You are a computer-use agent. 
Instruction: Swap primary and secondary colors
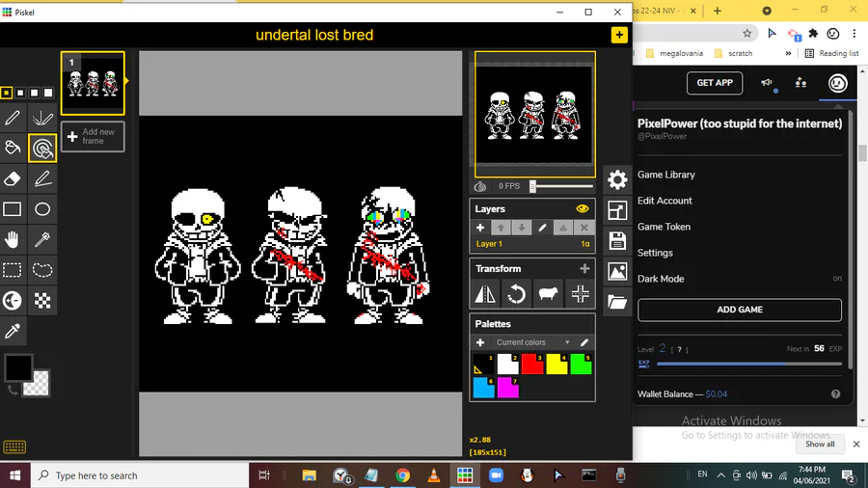pos(13,392)
